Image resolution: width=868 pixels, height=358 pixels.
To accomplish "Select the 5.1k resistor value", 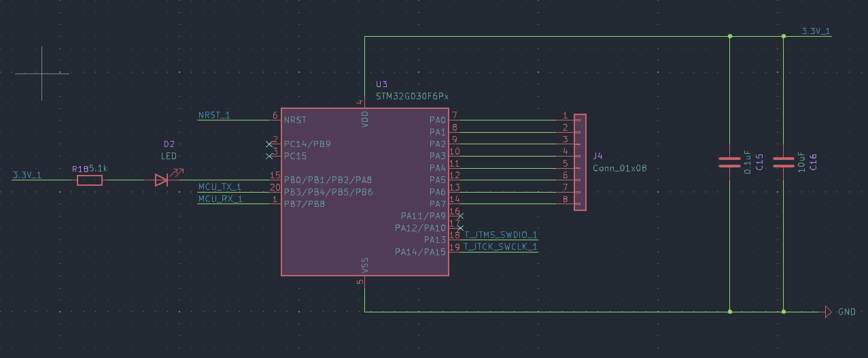I will (97, 168).
